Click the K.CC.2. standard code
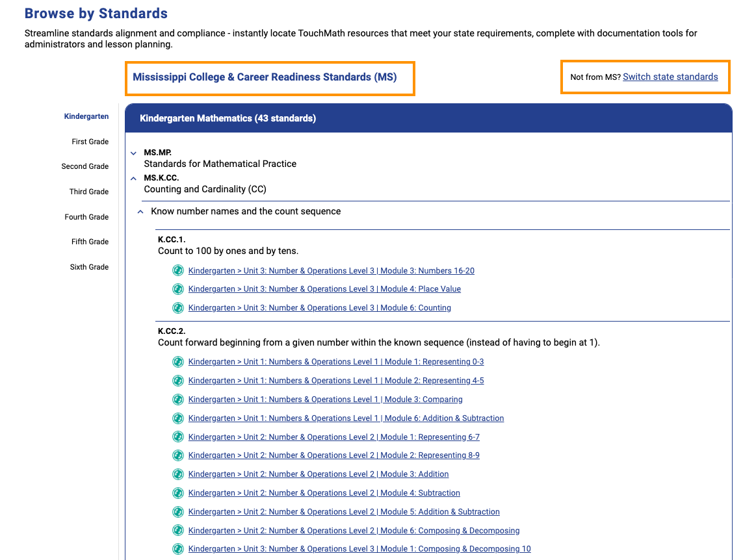The width and height of the screenshot is (756, 560). (172, 331)
